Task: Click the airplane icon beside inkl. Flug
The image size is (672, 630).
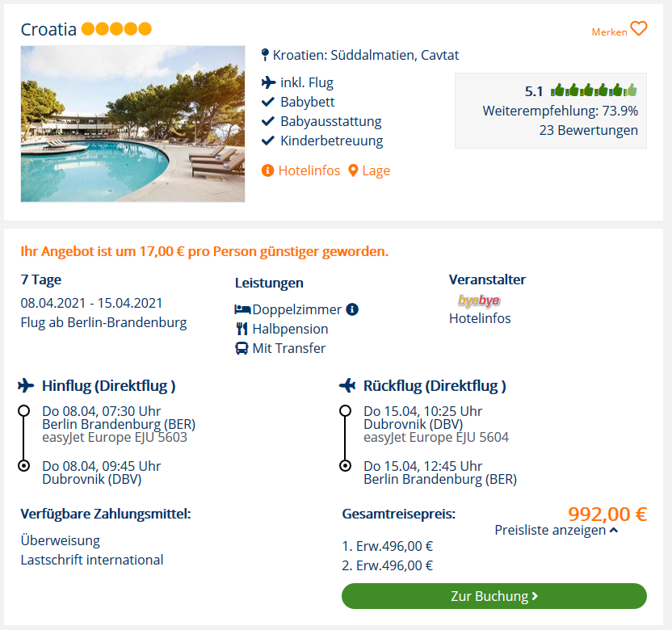Action: point(268,82)
